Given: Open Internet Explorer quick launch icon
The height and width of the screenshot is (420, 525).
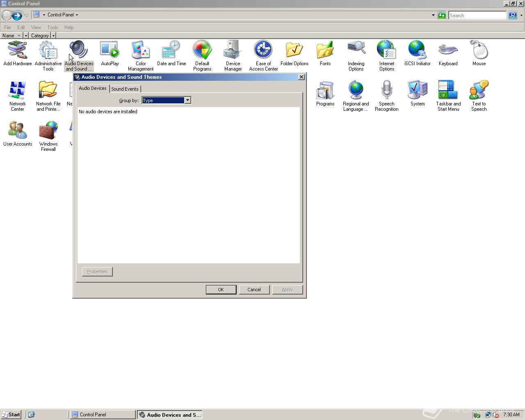Looking at the screenshot, I should coord(31,415).
